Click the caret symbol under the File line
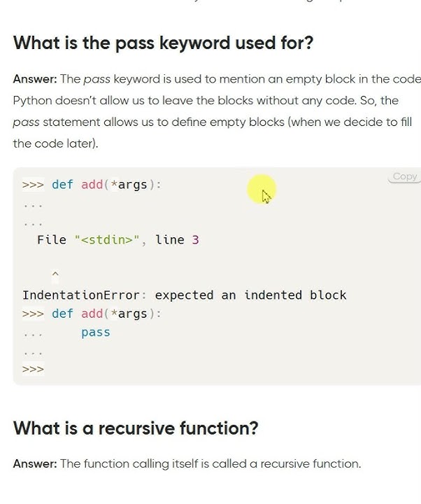This screenshot has height=504, width=421. (55, 274)
